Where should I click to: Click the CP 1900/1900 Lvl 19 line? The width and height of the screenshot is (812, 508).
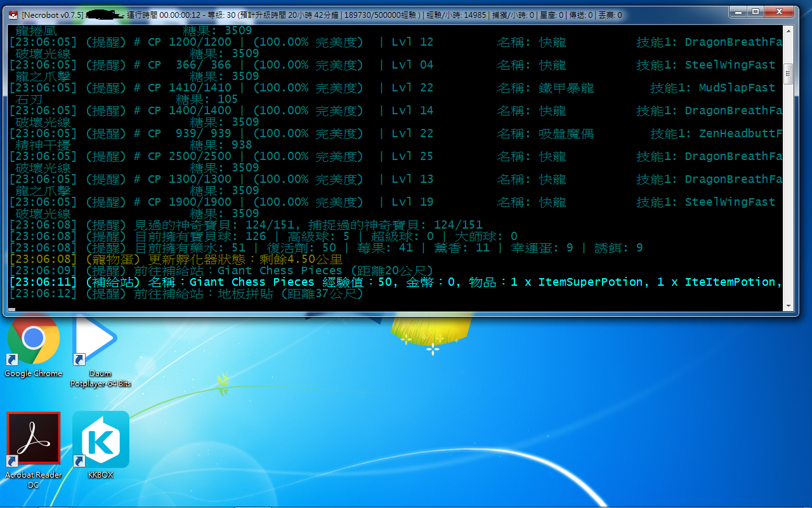pos(393,202)
